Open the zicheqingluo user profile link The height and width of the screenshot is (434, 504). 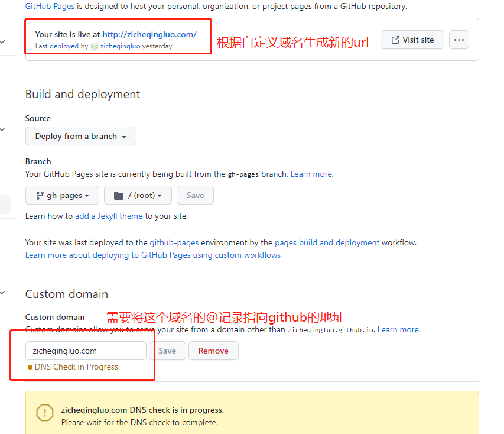[120, 46]
